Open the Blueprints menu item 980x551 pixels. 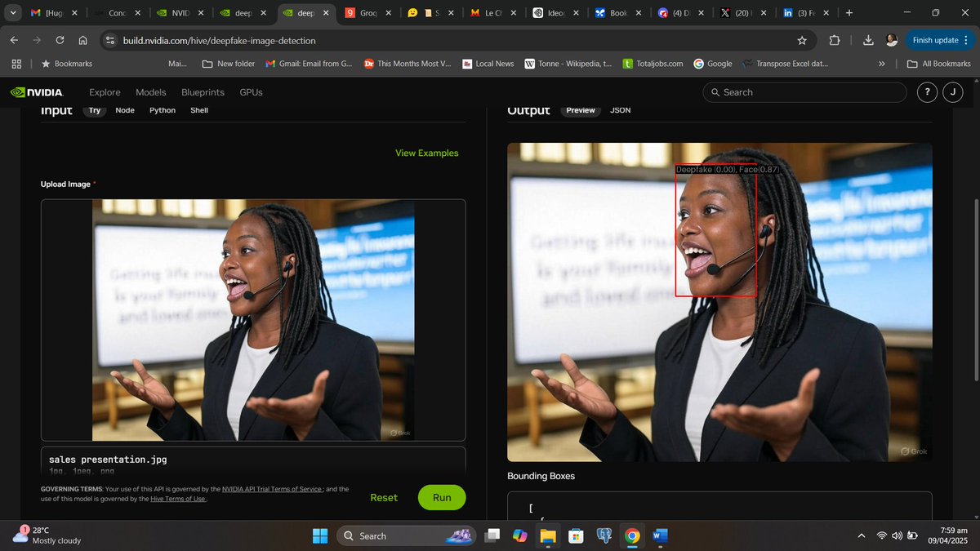[x=203, y=92]
